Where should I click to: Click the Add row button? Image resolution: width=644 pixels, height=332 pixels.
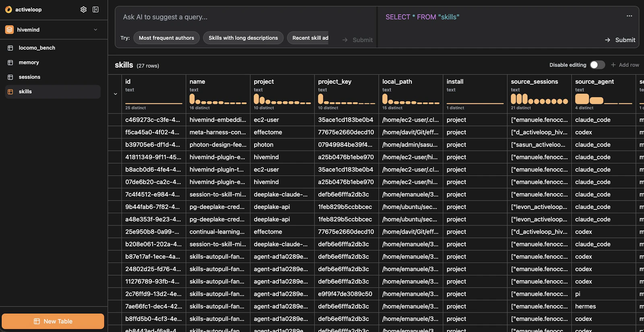point(625,65)
